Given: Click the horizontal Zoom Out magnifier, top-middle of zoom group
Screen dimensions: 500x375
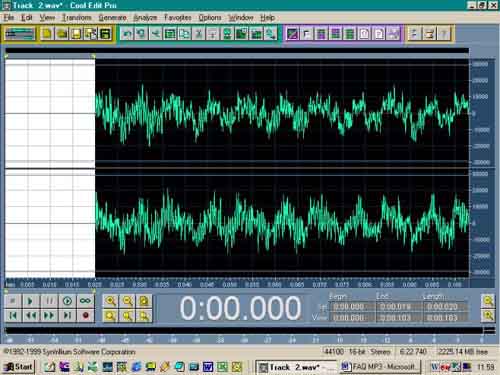Looking at the screenshot, I should click(127, 301).
